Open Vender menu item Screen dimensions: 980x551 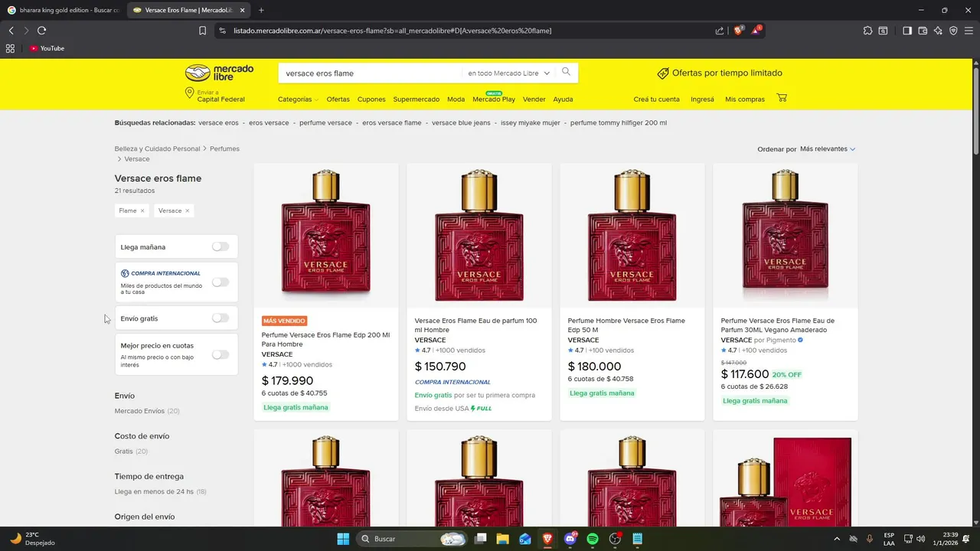click(534, 99)
